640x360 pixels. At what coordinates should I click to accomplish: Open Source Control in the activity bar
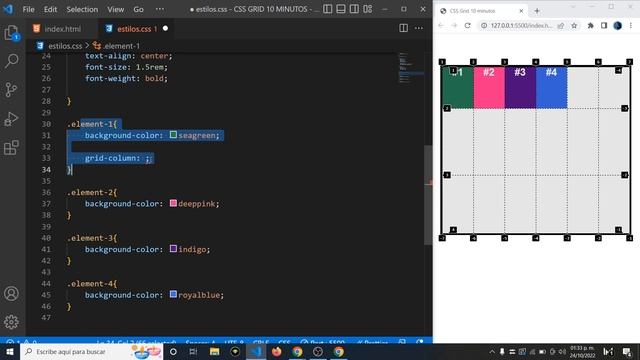point(11,89)
